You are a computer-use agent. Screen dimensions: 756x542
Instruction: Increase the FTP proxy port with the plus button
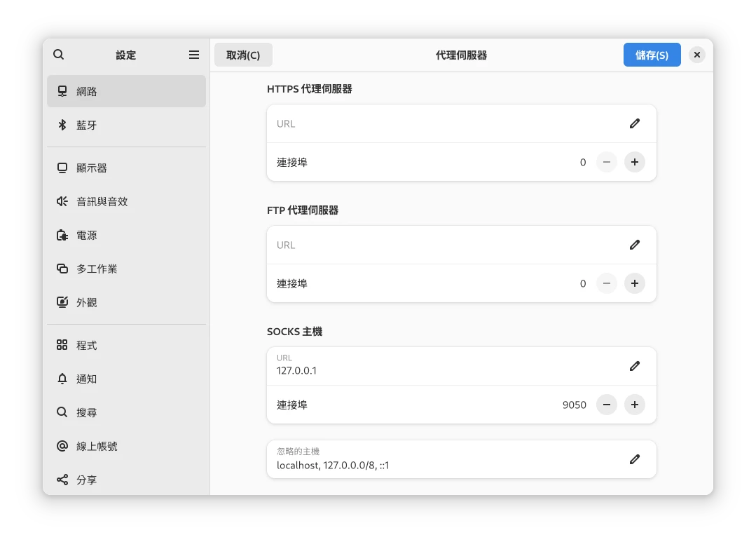(634, 283)
